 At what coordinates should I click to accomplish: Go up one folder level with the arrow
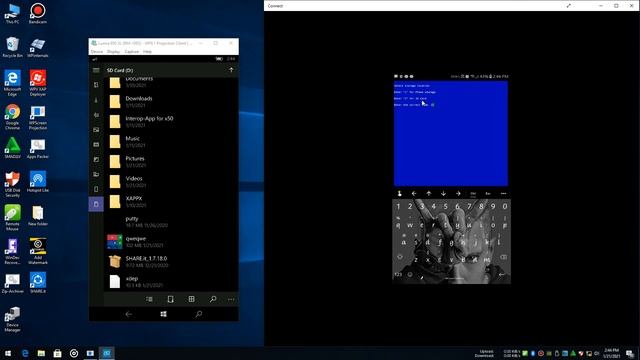click(x=231, y=70)
